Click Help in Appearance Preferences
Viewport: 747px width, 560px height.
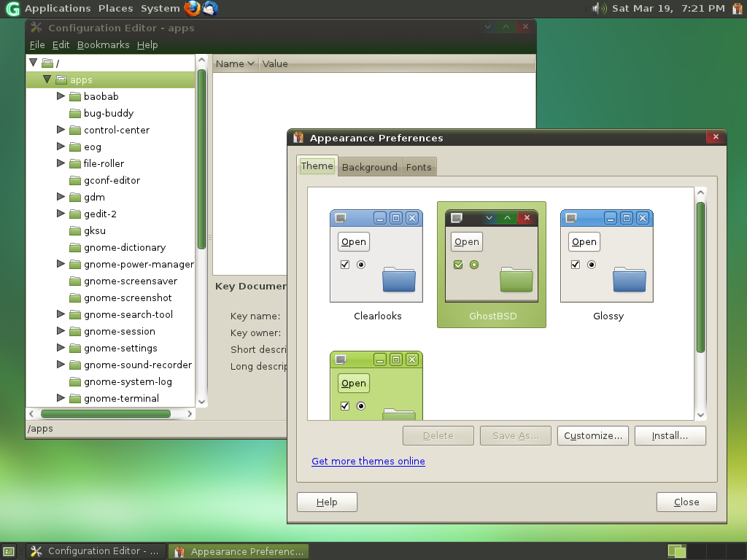[327, 502]
